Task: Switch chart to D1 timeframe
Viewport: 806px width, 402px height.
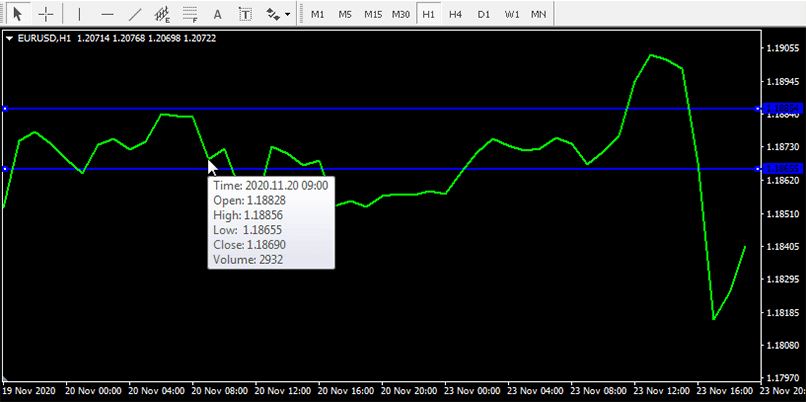Action: 483,14
